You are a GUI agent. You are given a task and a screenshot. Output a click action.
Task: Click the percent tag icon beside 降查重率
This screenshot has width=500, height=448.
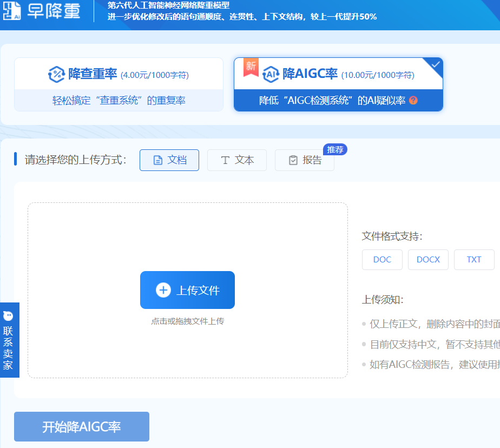[56, 74]
